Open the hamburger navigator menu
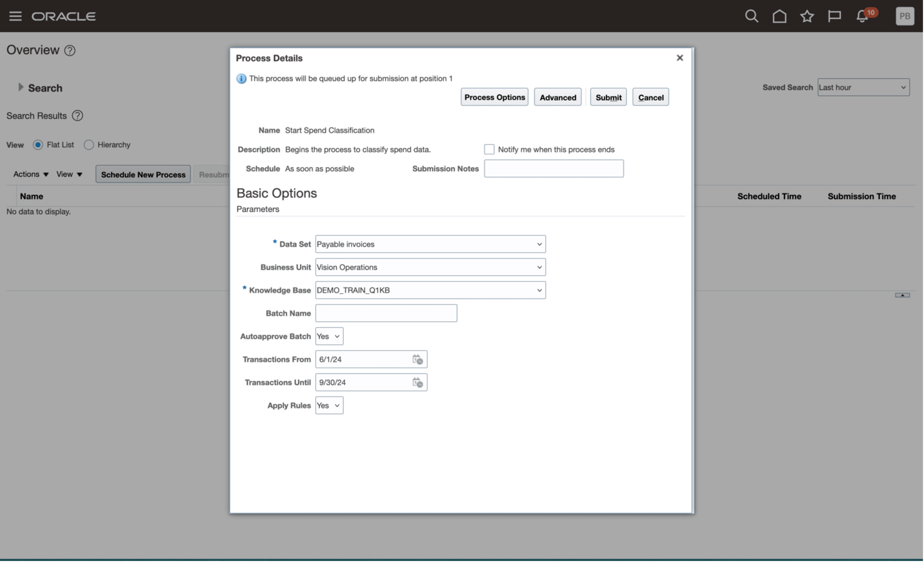This screenshot has width=924, height=562. [15, 16]
